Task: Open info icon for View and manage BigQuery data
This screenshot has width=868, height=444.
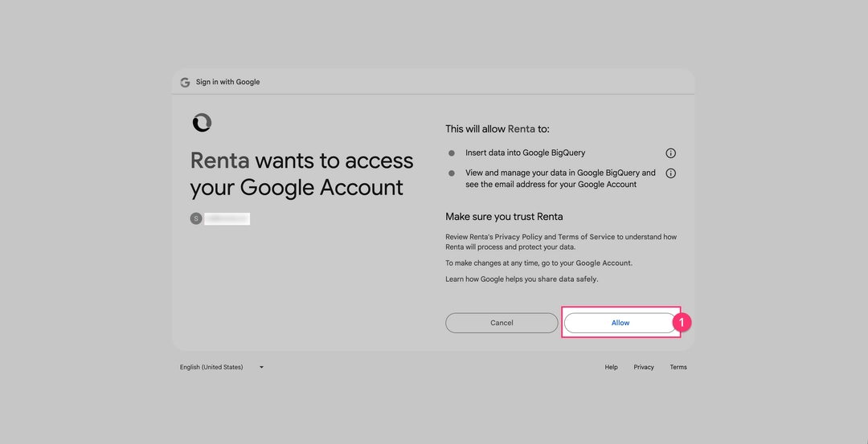Action: click(670, 173)
